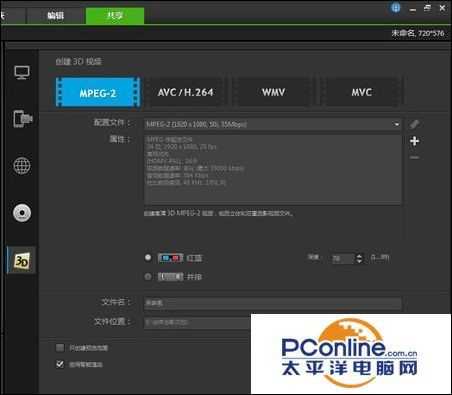
Task: Click the minus delete profile icon
Action: (414, 157)
